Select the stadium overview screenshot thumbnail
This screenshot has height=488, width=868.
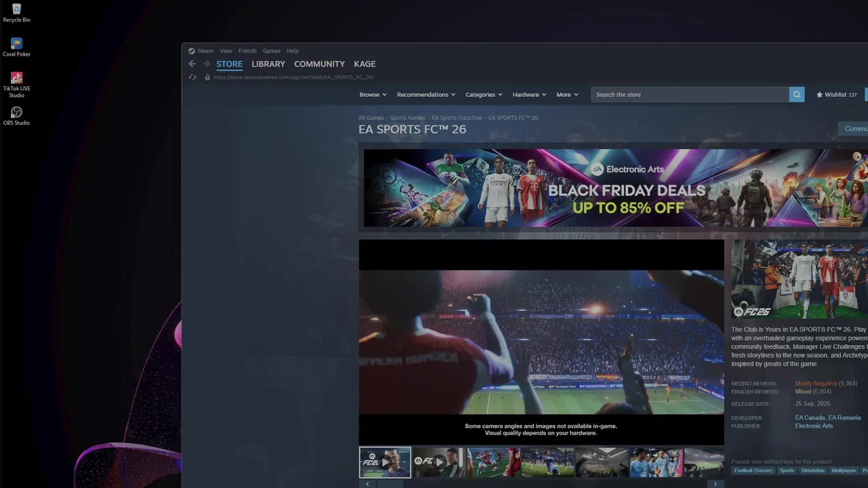(x=601, y=462)
